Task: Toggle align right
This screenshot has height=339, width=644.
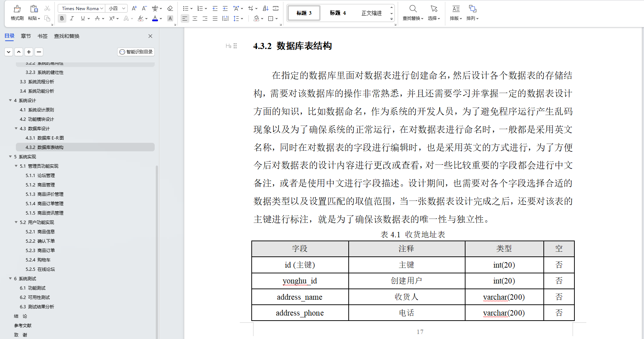Action: click(x=205, y=18)
